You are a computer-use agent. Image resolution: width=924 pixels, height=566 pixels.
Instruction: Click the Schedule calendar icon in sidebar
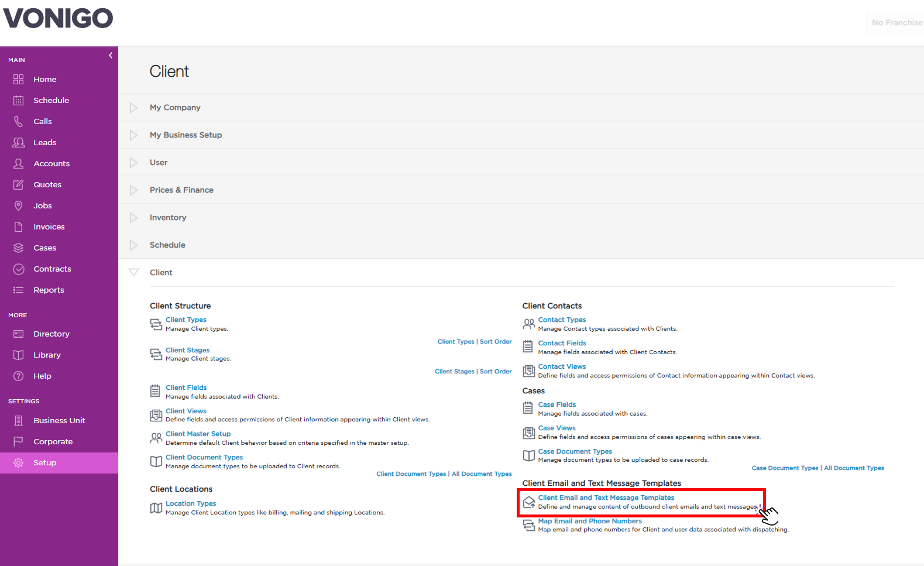(x=19, y=100)
